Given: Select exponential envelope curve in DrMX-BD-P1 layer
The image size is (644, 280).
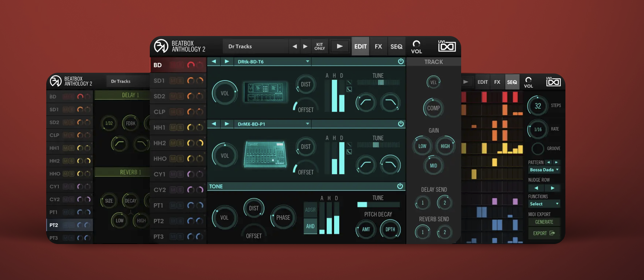Looking at the screenshot, I should click(349, 152).
